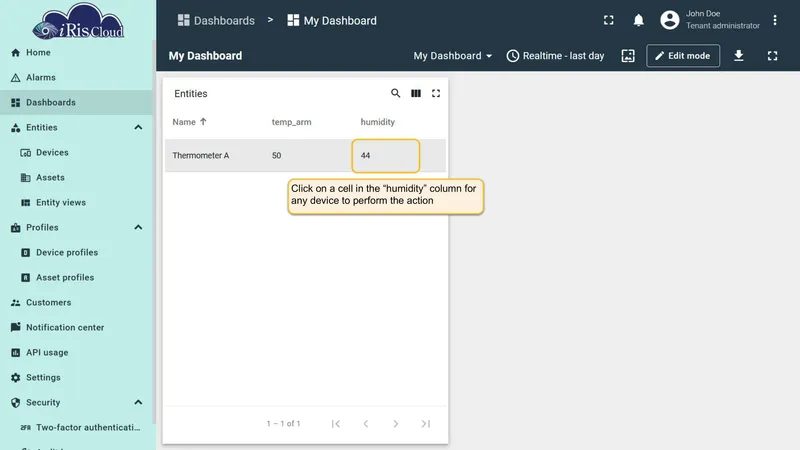Click the Alarms triangle icon in sidebar

[x=15, y=78]
